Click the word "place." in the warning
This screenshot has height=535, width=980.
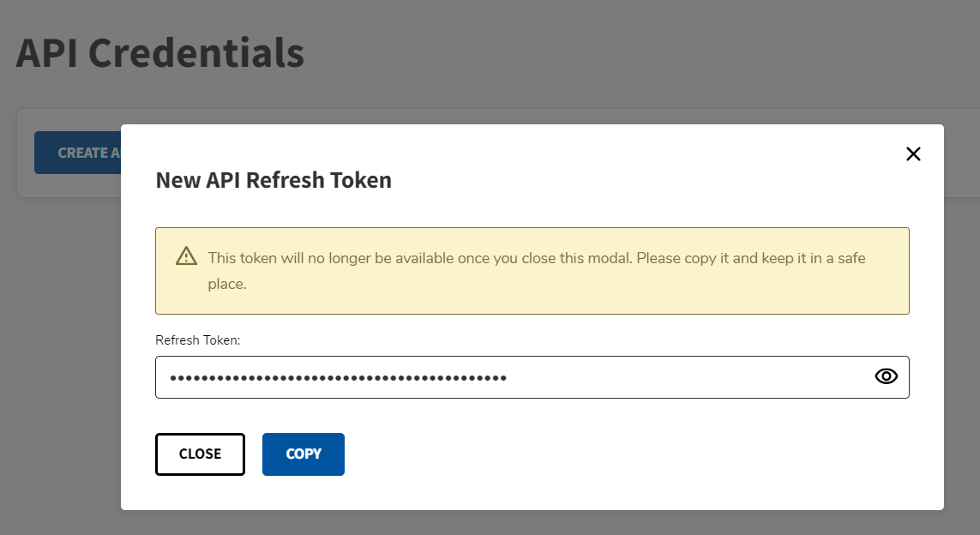click(227, 284)
